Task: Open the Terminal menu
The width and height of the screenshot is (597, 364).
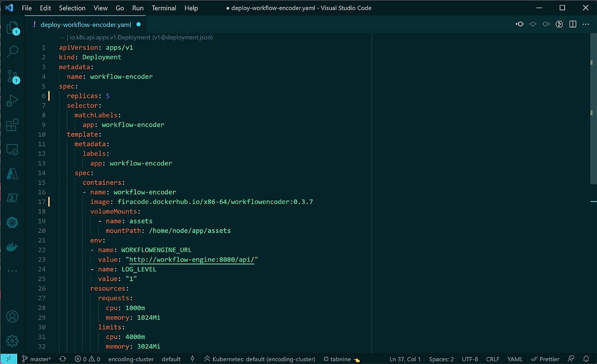Action: point(164,8)
